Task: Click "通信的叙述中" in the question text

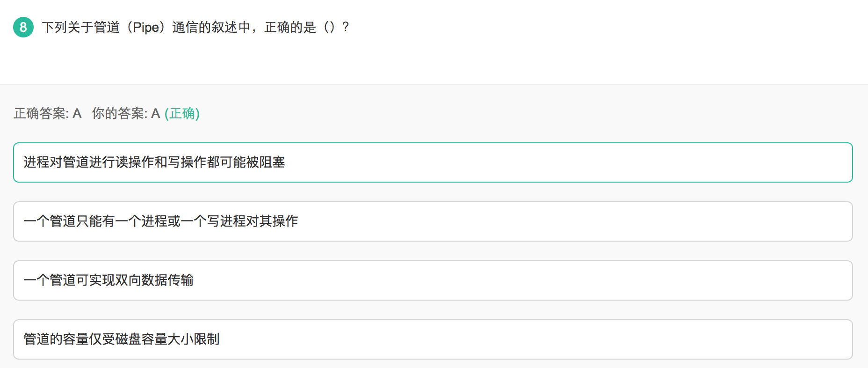Action: click(211, 27)
